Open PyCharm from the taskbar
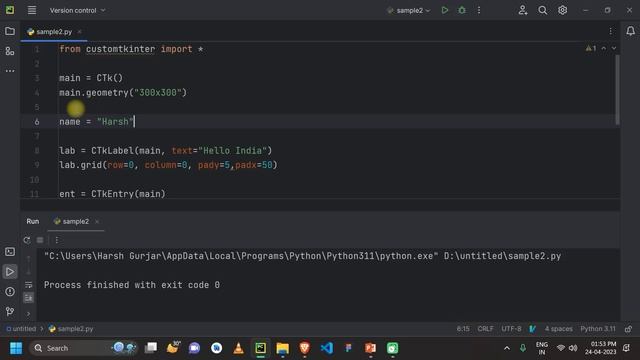 [260, 348]
